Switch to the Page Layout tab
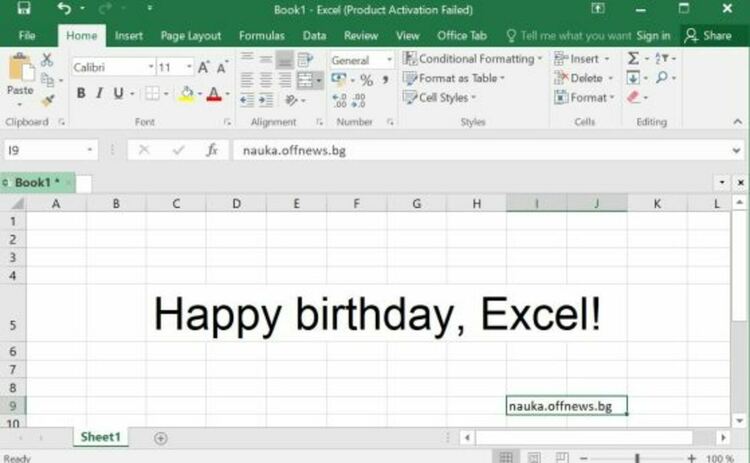The width and height of the screenshot is (750, 463). (x=191, y=35)
